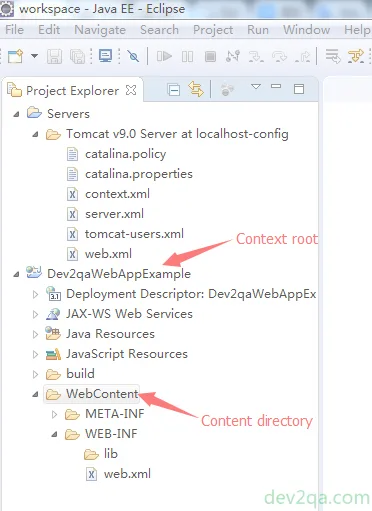Toggle Use Step Filters icon

(x=356, y=56)
